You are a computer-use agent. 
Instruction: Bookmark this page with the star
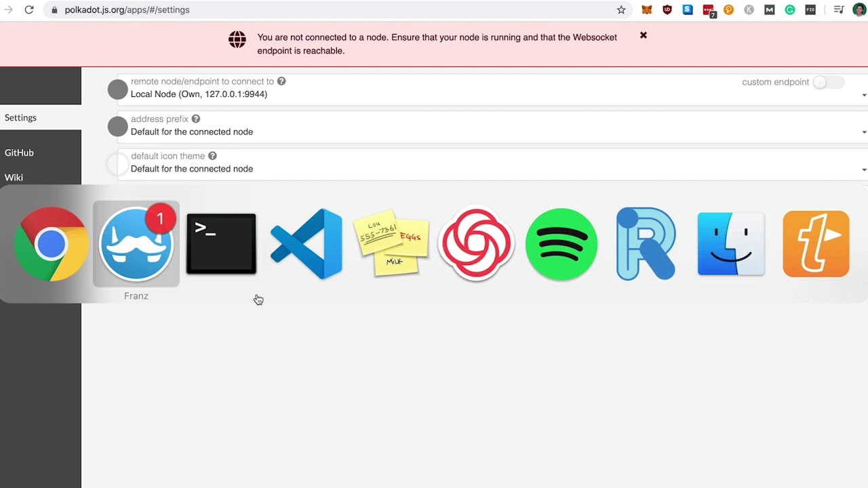click(621, 9)
